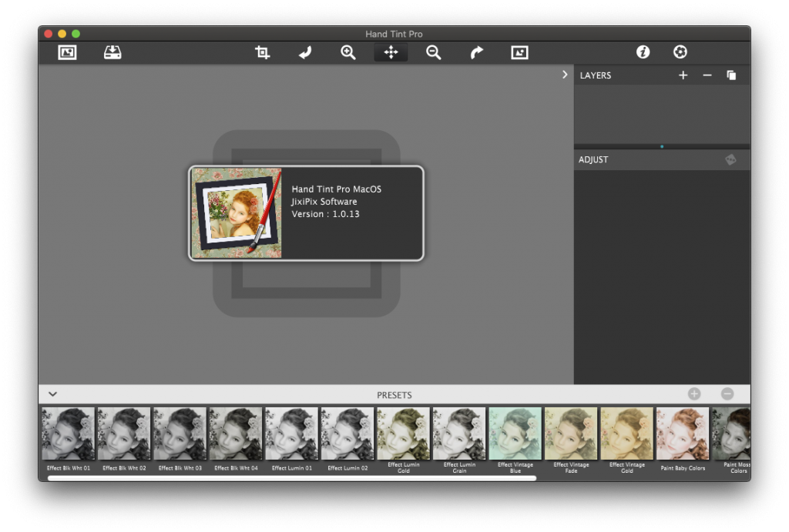Viewport: 789px width, 532px height.
Task: Add a preset with the plus circle
Action: click(x=694, y=393)
